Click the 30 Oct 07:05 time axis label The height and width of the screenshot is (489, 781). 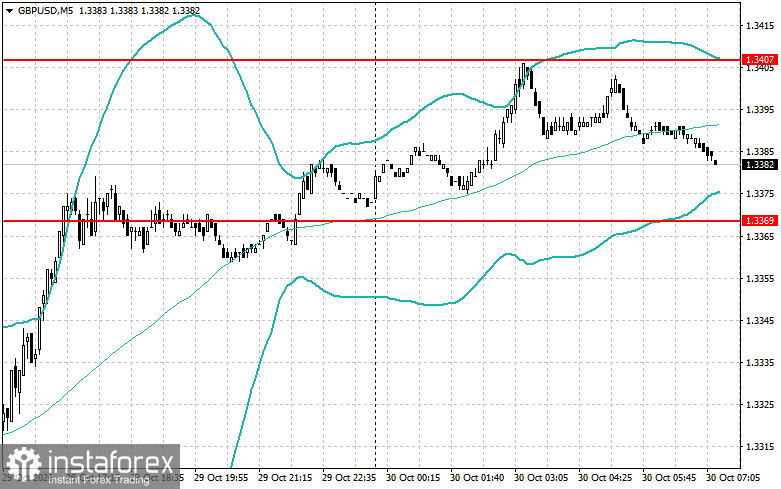733,478
